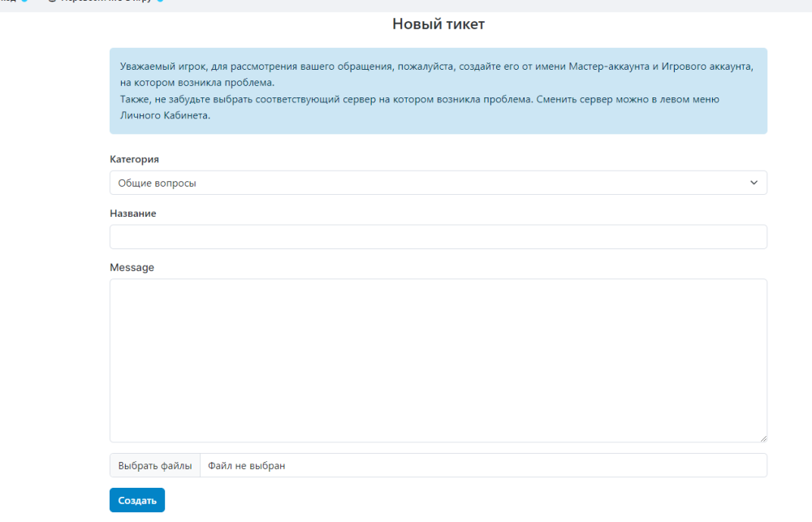Click the Message field label
The height and width of the screenshot is (522, 812).
tap(132, 267)
